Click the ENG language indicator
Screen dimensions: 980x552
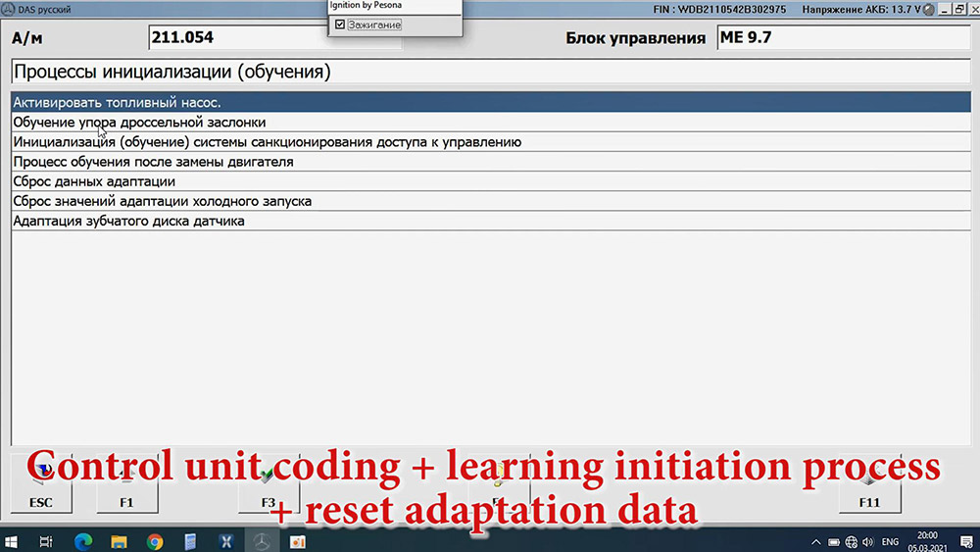coord(891,541)
